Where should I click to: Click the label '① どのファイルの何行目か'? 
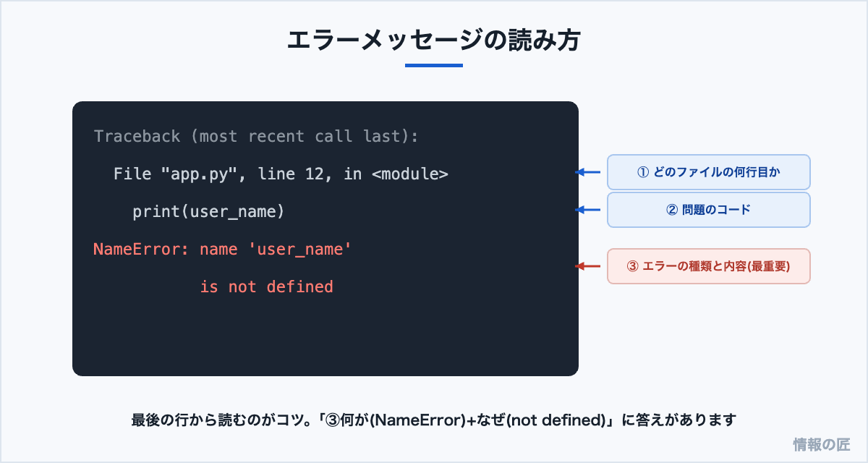point(708,172)
